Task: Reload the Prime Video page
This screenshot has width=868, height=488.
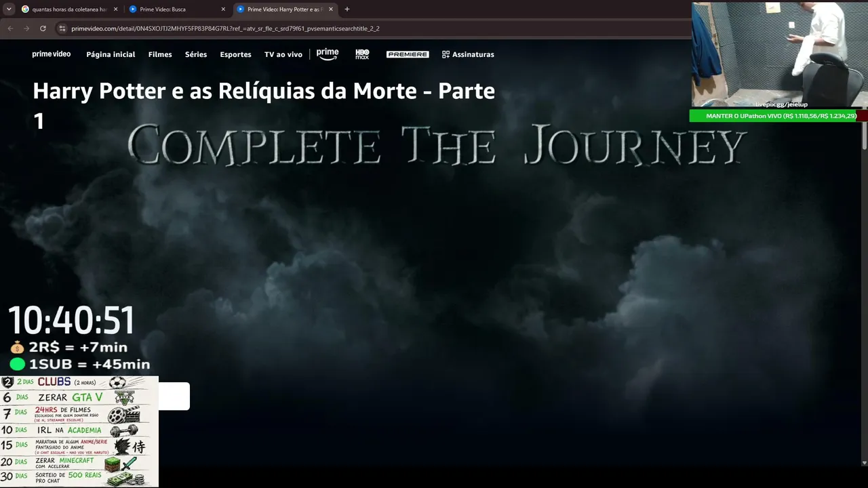Action: tap(43, 28)
